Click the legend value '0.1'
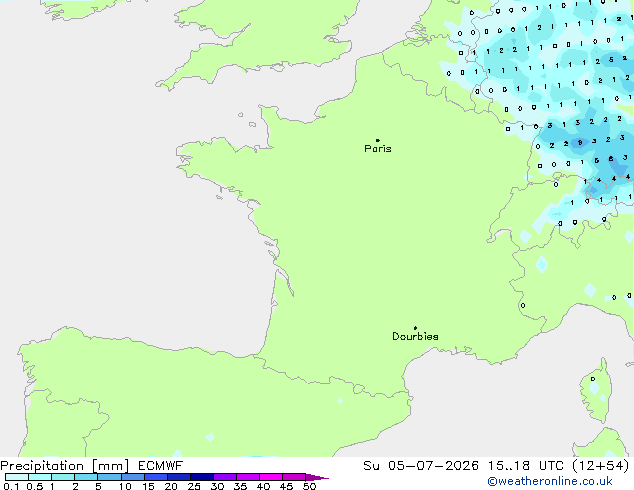The width and height of the screenshot is (634, 490). (x=11, y=486)
